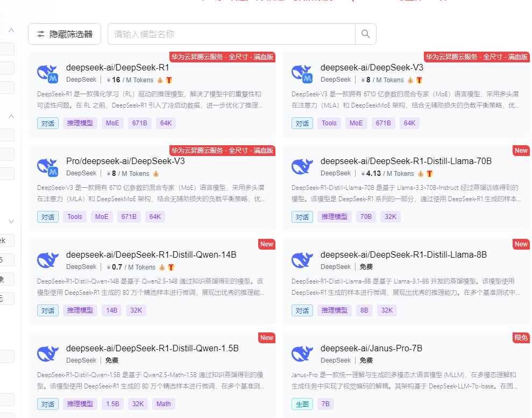Click the money bag icon beside ¥4.13 price
532x418 pixels.
(x=421, y=174)
